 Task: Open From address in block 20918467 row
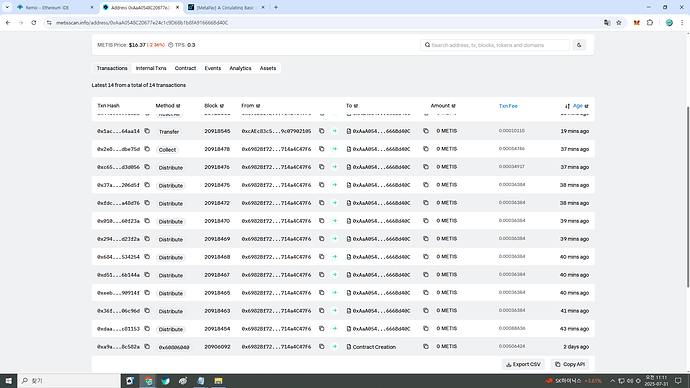pyautogui.click(x=276, y=275)
